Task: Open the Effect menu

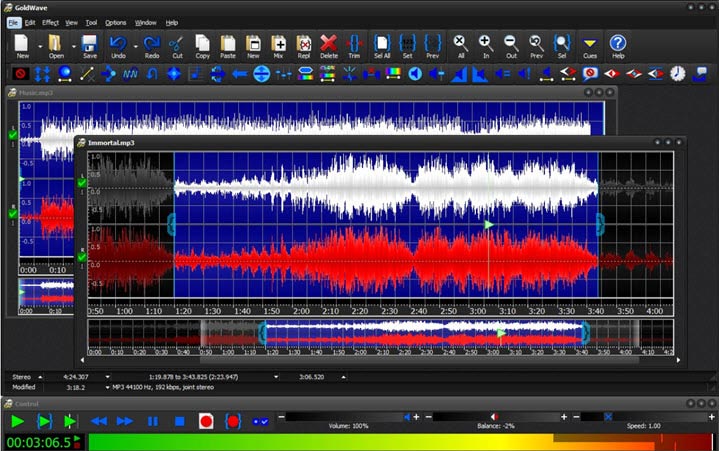Action: click(x=50, y=22)
